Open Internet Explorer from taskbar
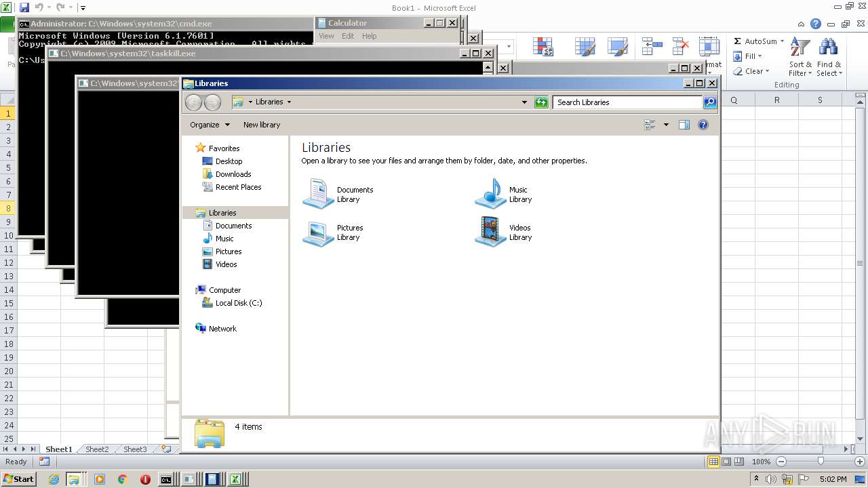Viewport: 868px width, 488px height. (x=54, y=479)
